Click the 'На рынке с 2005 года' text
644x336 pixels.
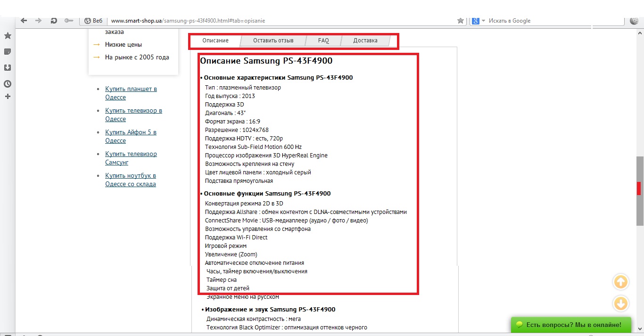(137, 57)
